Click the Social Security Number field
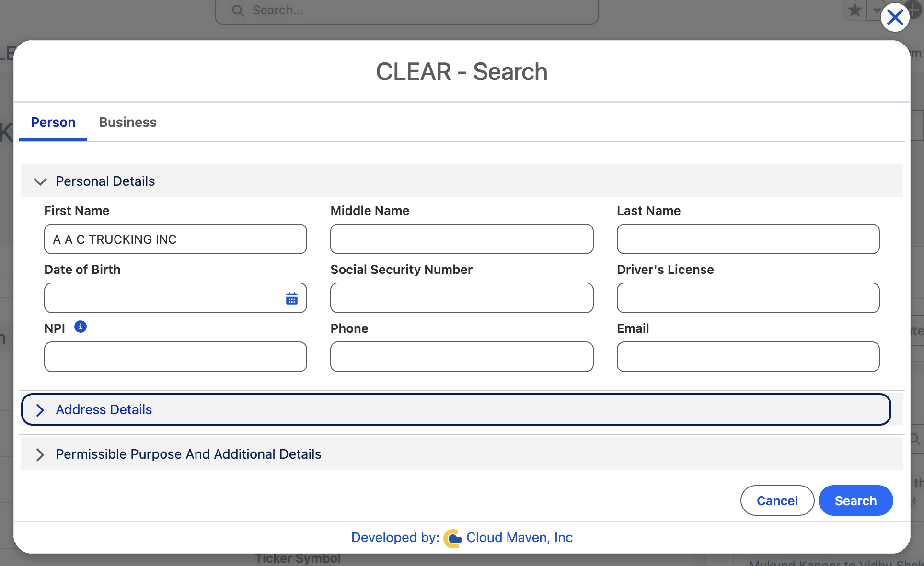The image size is (924, 566). click(x=462, y=298)
